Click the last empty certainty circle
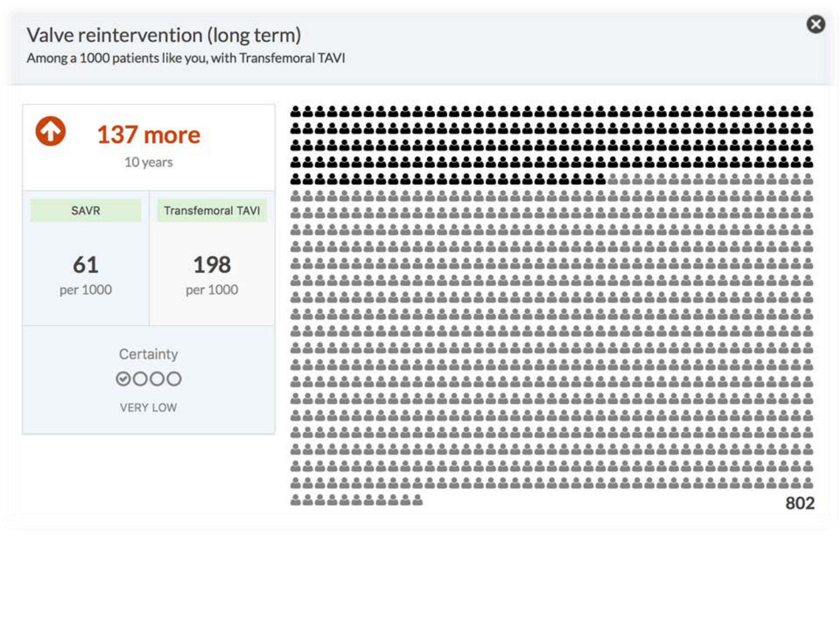Image resolution: width=840 pixels, height=630 pixels. pos(174,379)
